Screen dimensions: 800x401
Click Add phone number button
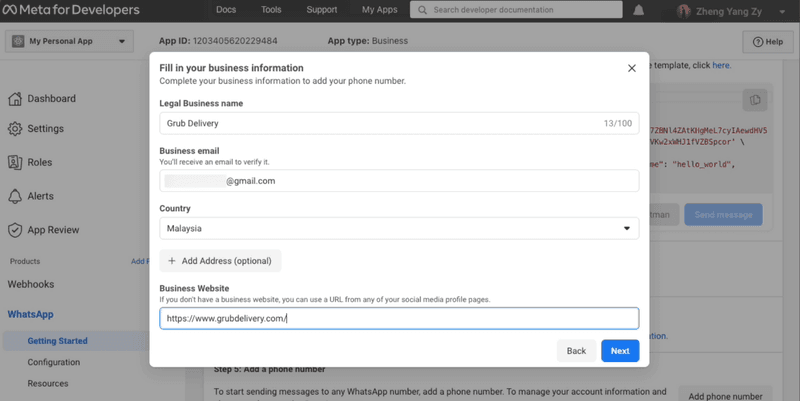click(725, 396)
